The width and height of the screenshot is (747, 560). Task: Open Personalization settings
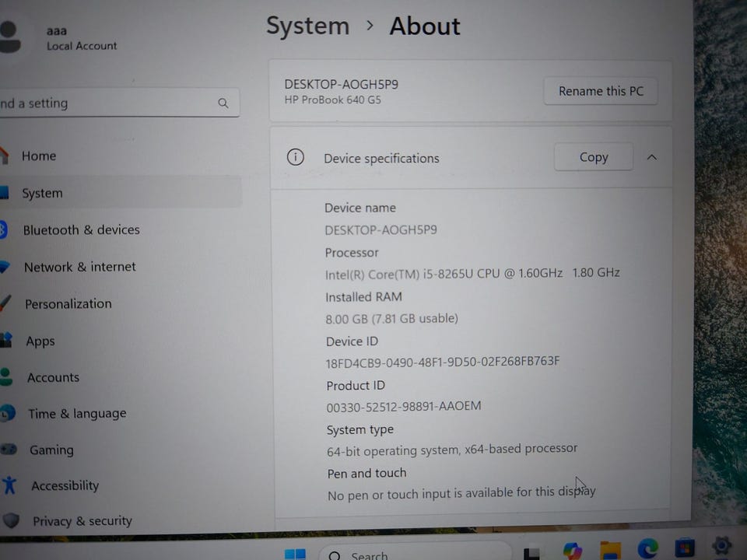(68, 304)
